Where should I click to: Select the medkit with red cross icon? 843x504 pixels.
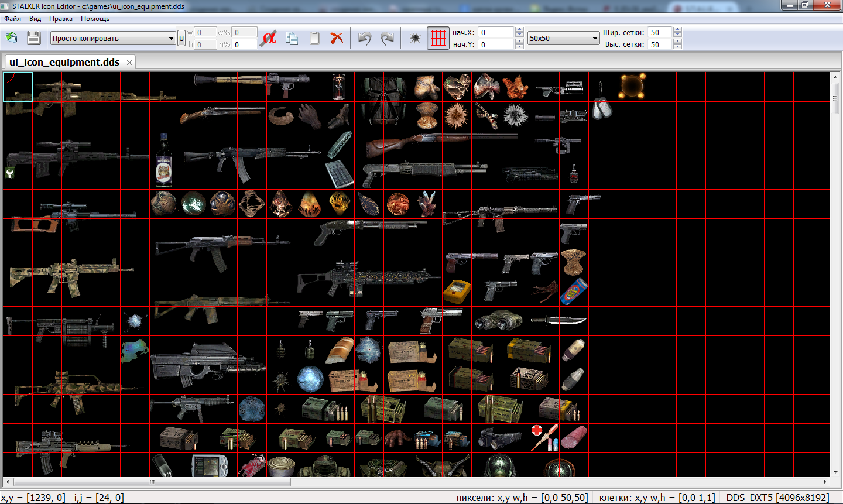(x=544, y=438)
